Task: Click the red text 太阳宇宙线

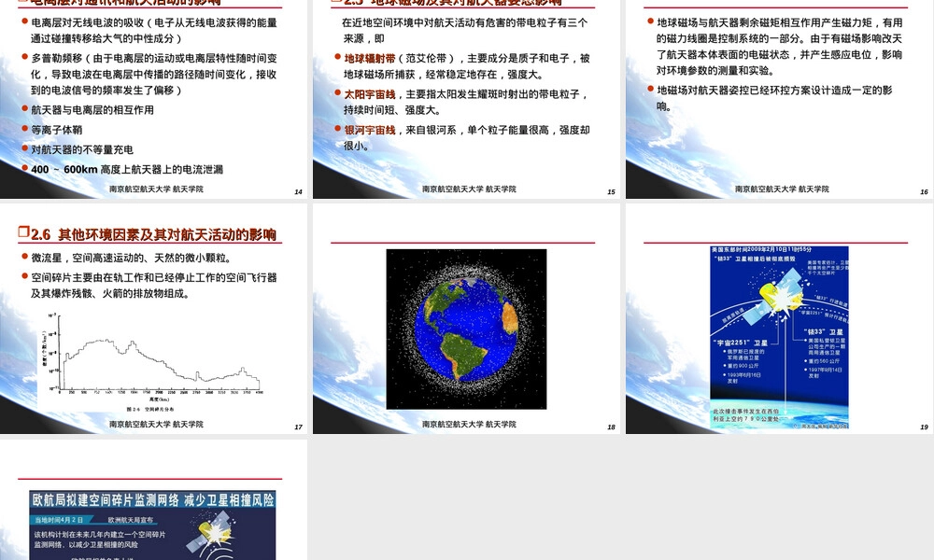Action: [370, 94]
